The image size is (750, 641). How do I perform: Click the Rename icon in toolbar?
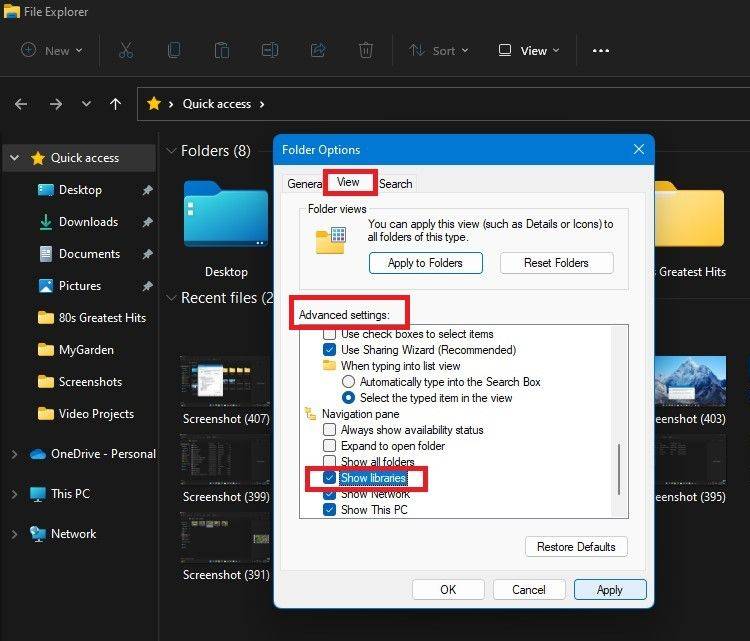click(x=270, y=50)
